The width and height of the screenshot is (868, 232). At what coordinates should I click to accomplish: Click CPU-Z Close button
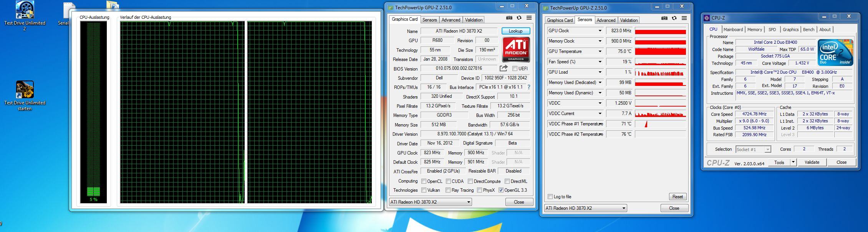pos(841,162)
